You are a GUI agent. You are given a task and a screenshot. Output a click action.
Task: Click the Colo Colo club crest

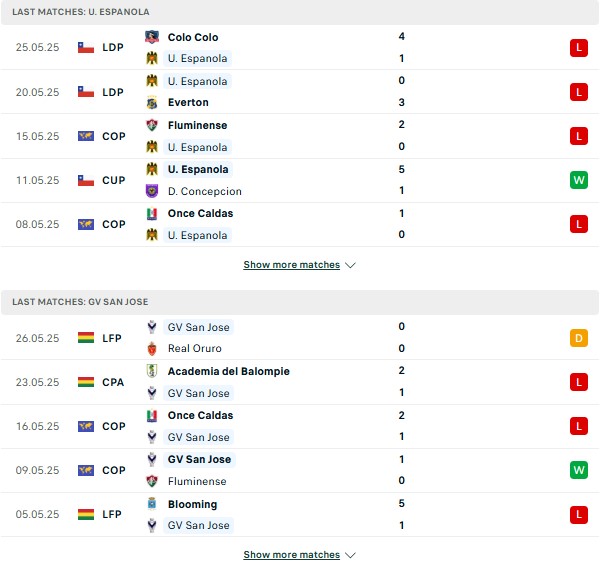152,37
